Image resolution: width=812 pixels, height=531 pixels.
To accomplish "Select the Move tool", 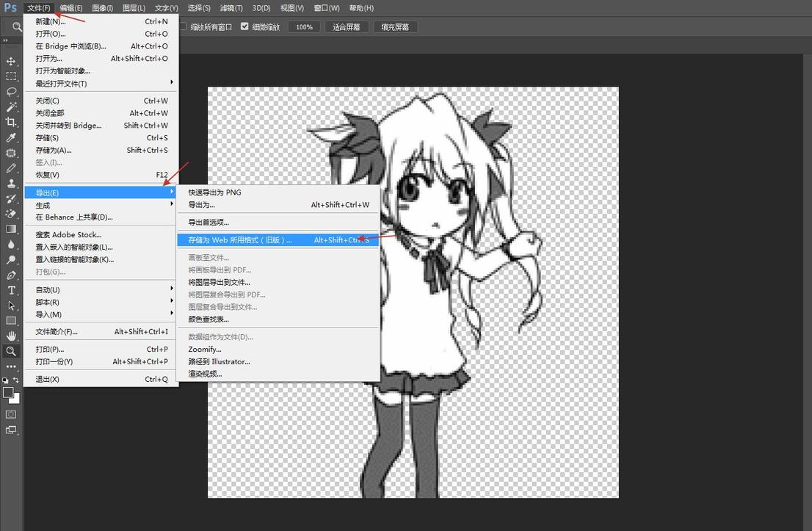I will coord(11,61).
